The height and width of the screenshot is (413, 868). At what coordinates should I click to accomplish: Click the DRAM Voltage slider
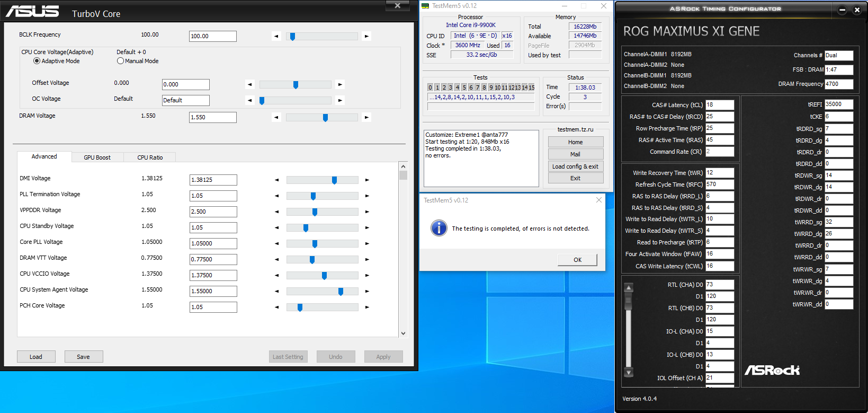tap(322, 117)
